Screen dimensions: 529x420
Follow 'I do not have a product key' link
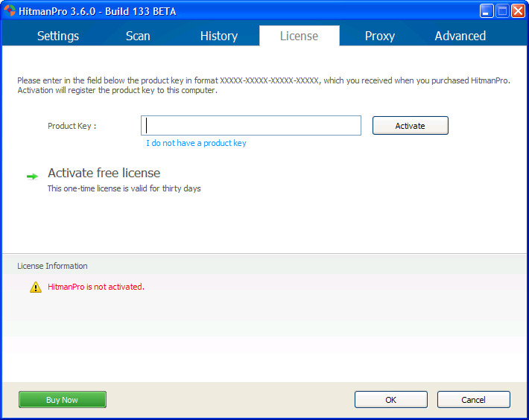pyautogui.click(x=196, y=143)
